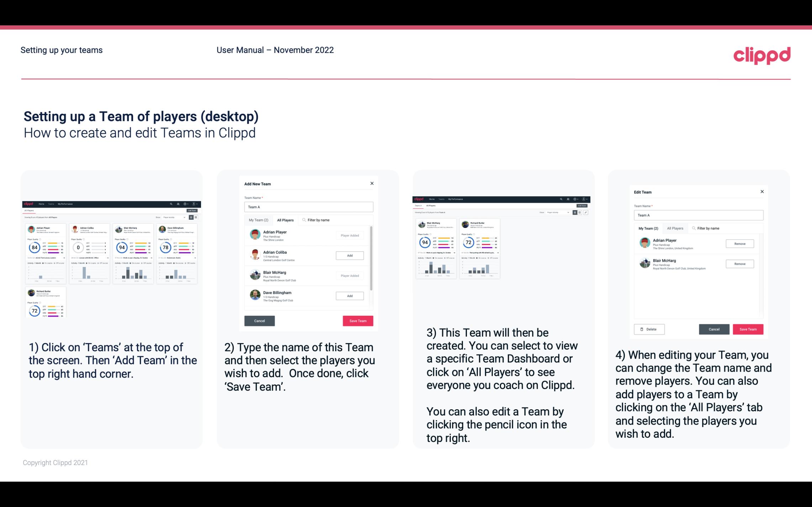Screen dimensions: 812x507
Task: Select the All Players tab in Add New Team
Action: 285,220
